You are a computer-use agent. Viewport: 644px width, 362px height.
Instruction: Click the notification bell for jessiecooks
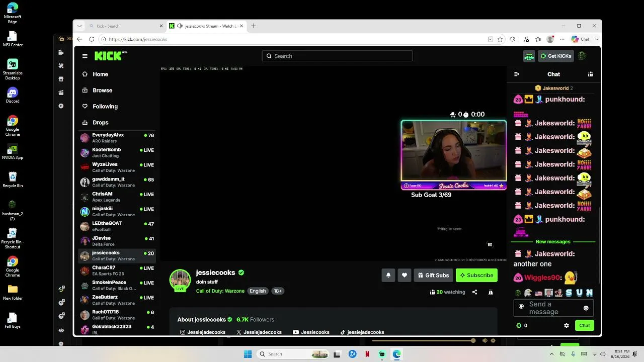[x=388, y=275]
